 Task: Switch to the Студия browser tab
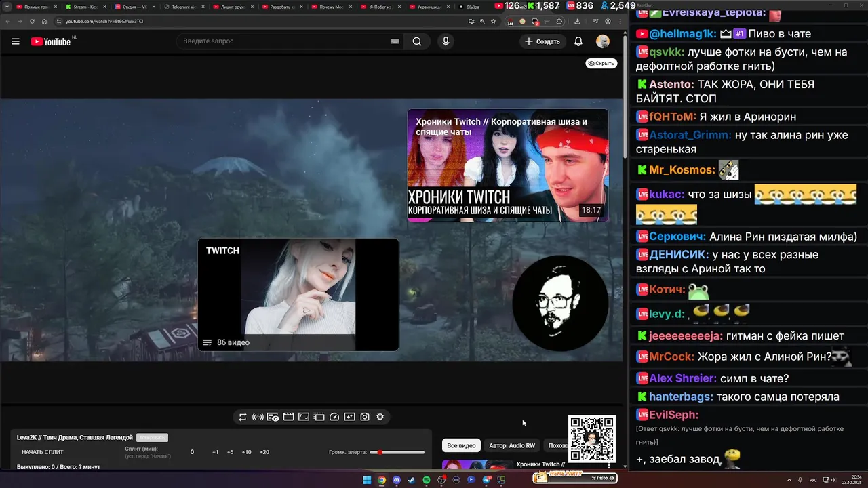135,7
